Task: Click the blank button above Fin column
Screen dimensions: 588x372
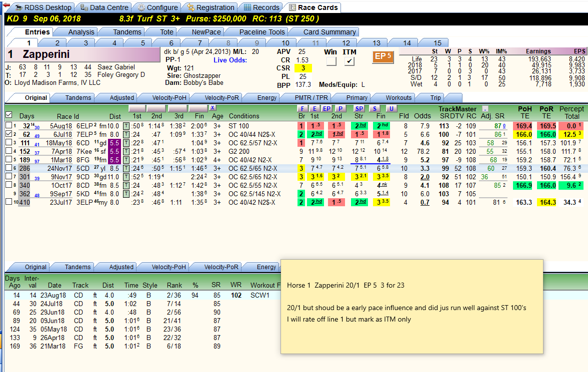Action: click(197, 108)
